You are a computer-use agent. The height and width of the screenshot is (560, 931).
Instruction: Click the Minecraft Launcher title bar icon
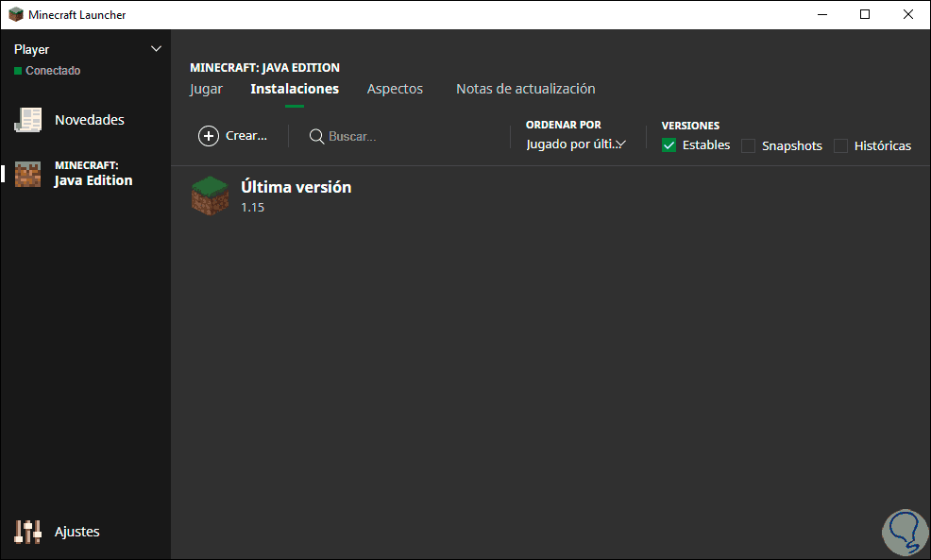(16, 14)
